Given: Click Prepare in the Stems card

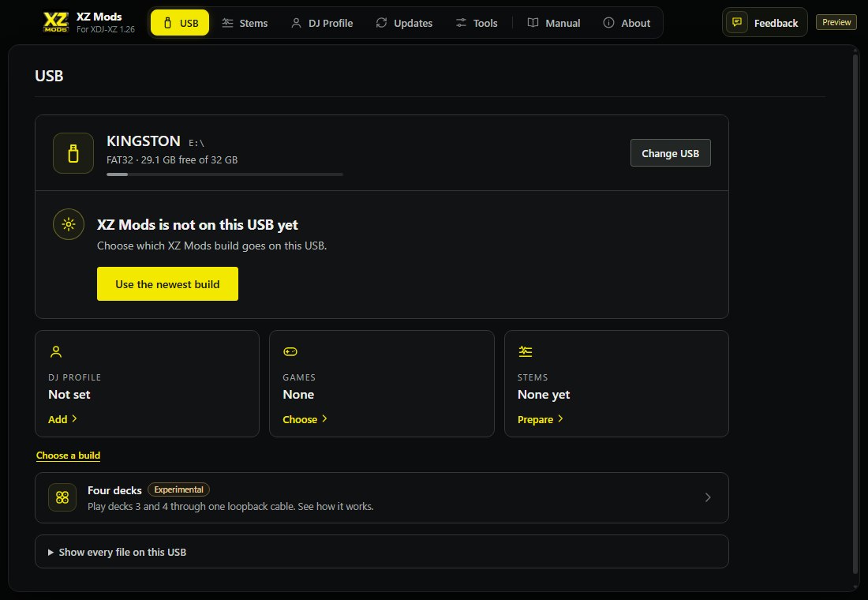Looking at the screenshot, I should click(535, 419).
